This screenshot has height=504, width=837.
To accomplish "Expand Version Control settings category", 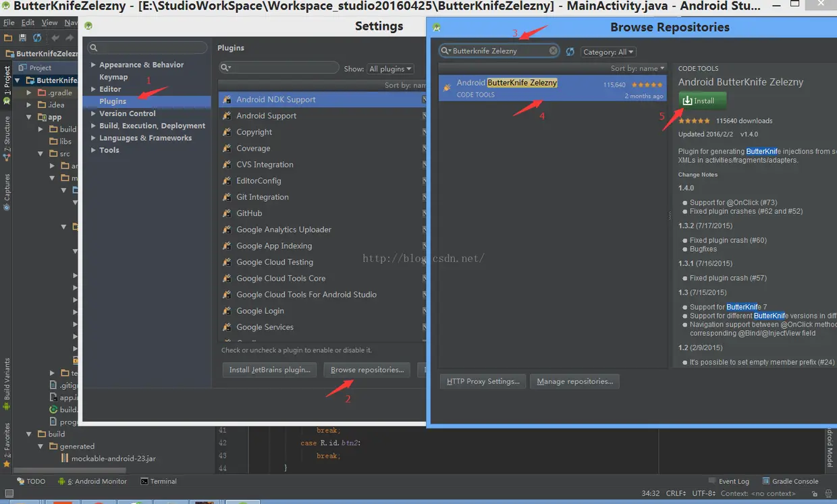I will click(x=94, y=113).
